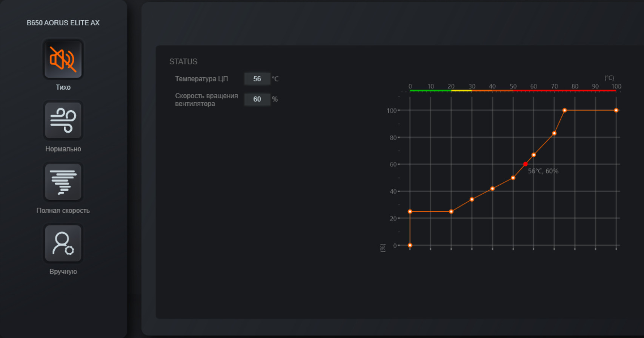This screenshot has height=338, width=644.
Task: Select the curve point at 50°C, 50%
Action: coord(513,178)
